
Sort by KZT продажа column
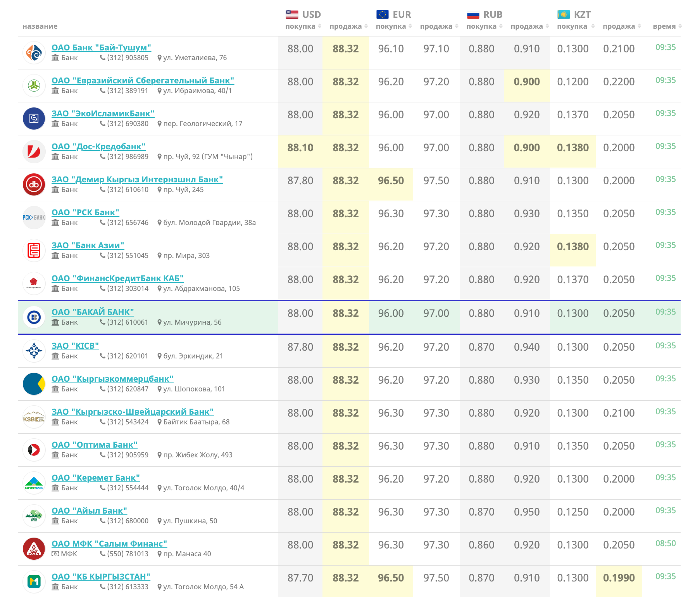point(622,26)
